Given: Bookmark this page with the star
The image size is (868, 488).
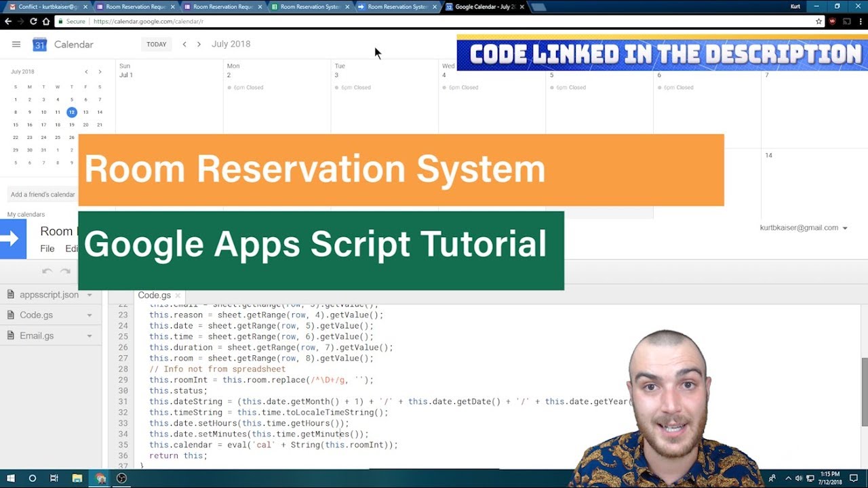Looking at the screenshot, I should click(818, 21).
